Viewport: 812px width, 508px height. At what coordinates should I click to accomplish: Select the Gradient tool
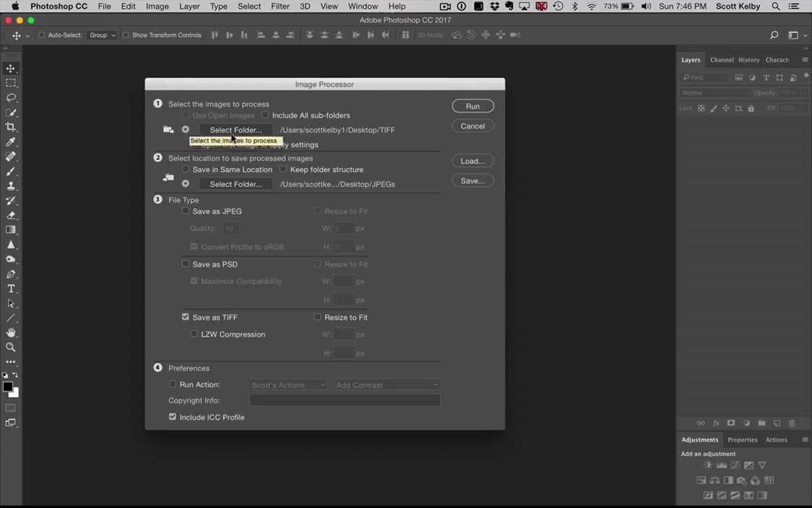click(x=11, y=230)
